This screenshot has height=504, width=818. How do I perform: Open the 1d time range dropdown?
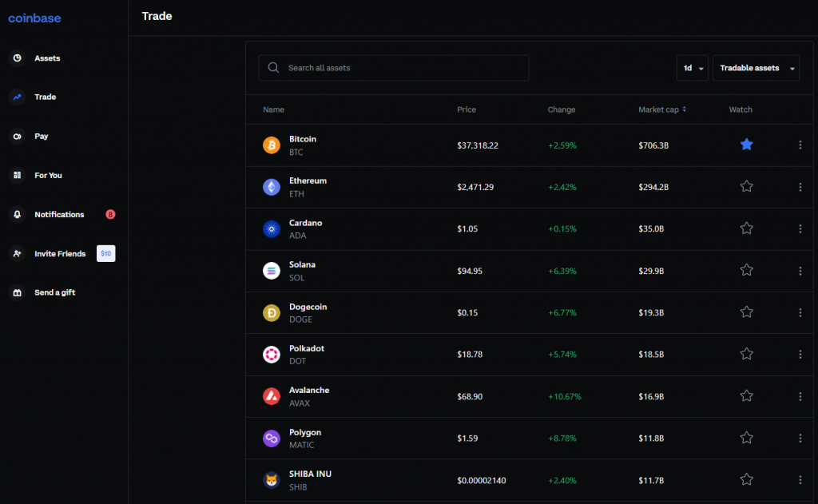pos(693,68)
